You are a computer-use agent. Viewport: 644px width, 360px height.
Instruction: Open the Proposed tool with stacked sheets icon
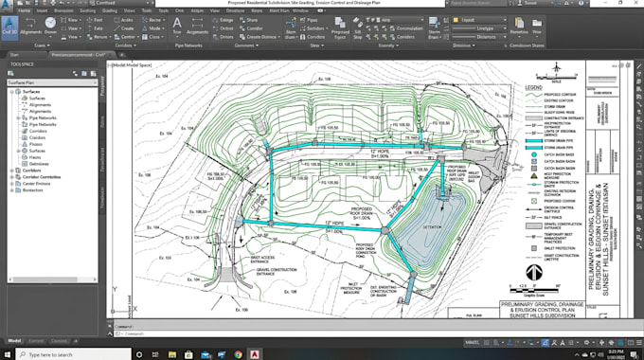click(x=340, y=28)
